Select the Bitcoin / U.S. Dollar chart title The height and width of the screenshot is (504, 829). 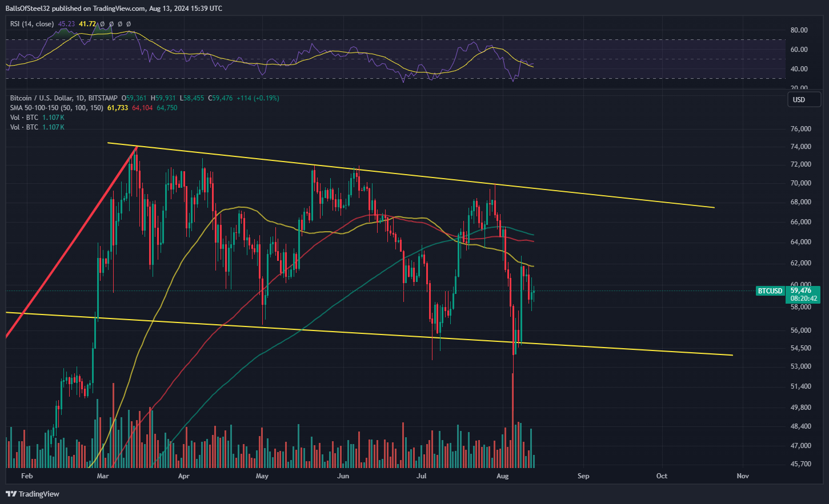[x=63, y=98]
